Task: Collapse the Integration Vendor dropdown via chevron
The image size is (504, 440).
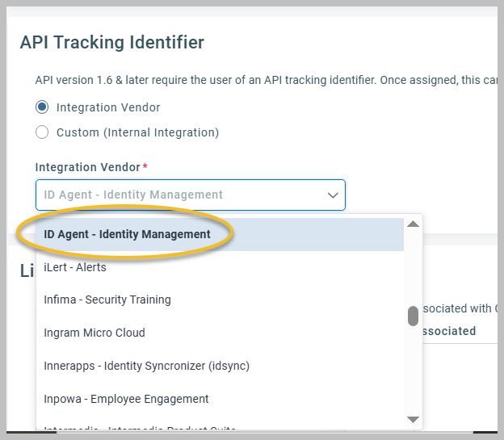Action: pos(332,195)
